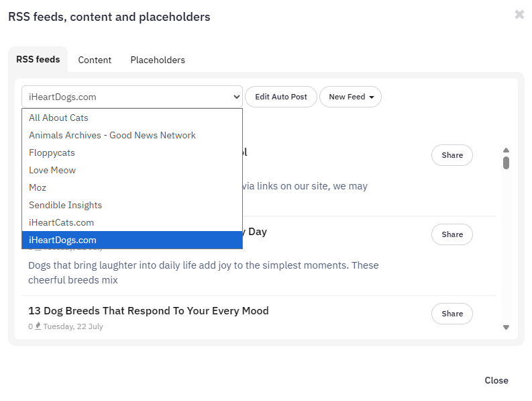Select the Love Meow feed

pos(132,170)
